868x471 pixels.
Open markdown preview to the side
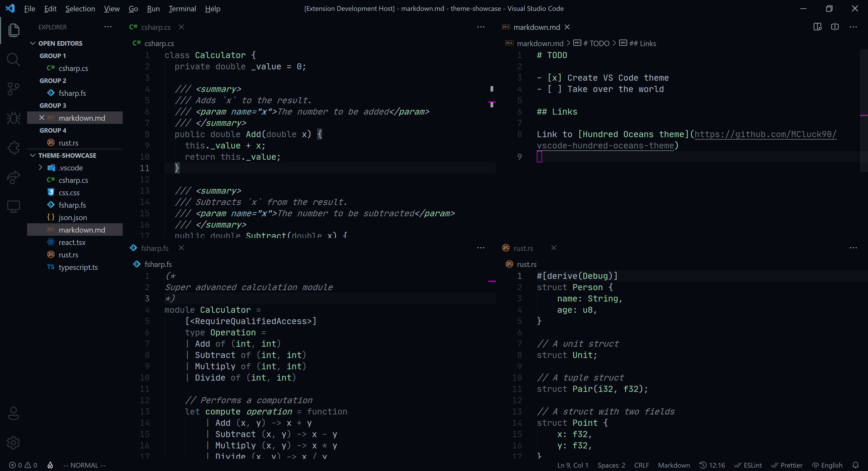coord(817,27)
